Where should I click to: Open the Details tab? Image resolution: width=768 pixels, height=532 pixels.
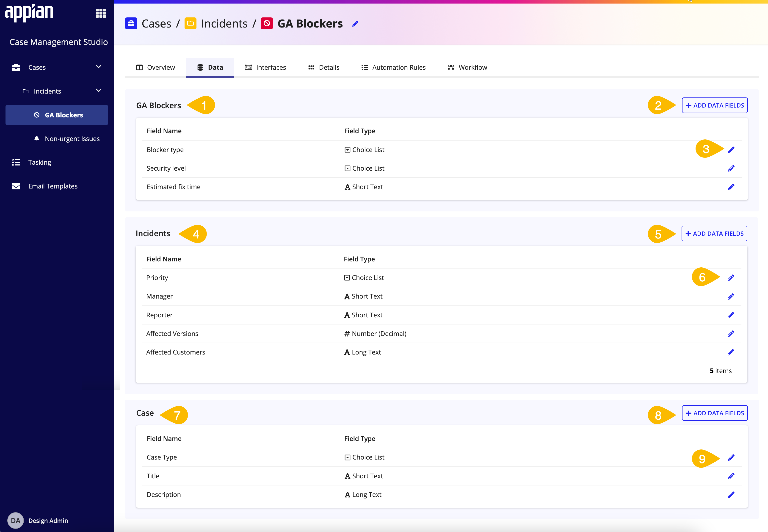pos(323,67)
